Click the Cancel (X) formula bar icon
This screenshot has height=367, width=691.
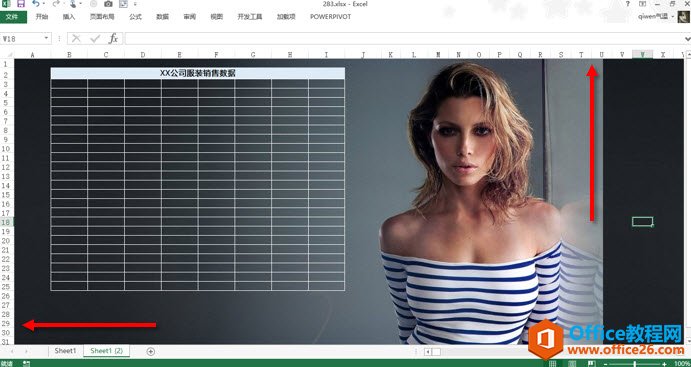coord(76,39)
